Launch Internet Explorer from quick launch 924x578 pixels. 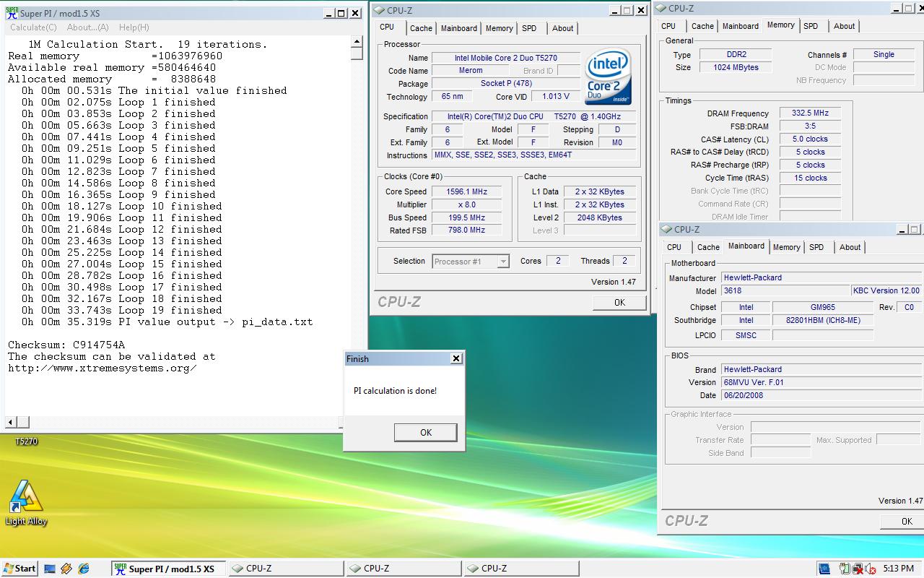tap(84, 569)
